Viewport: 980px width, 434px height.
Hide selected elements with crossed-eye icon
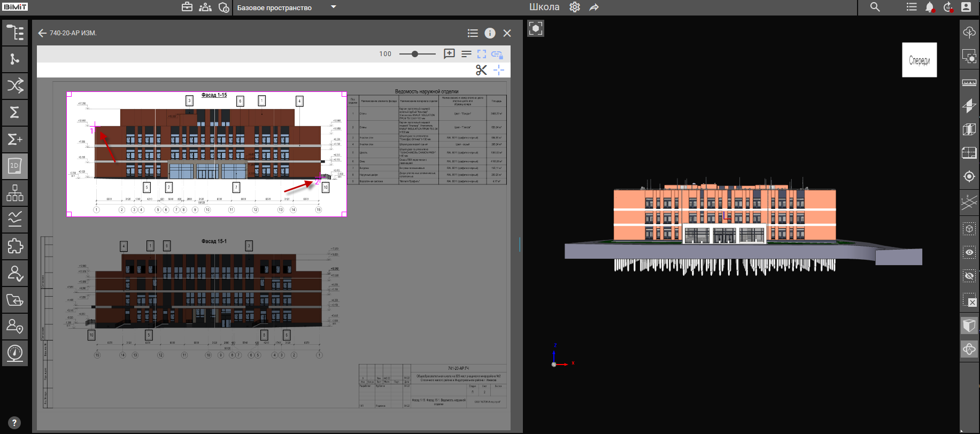(969, 276)
